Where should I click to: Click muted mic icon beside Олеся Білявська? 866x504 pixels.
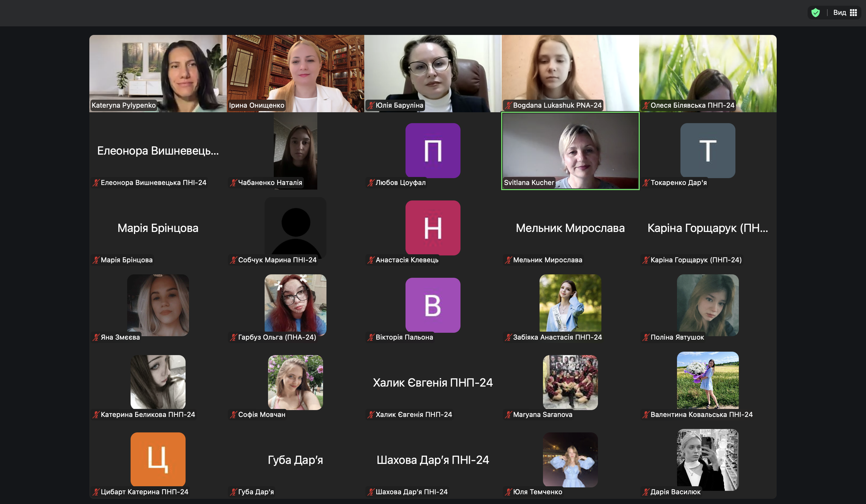pyautogui.click(x=645, y=105)
